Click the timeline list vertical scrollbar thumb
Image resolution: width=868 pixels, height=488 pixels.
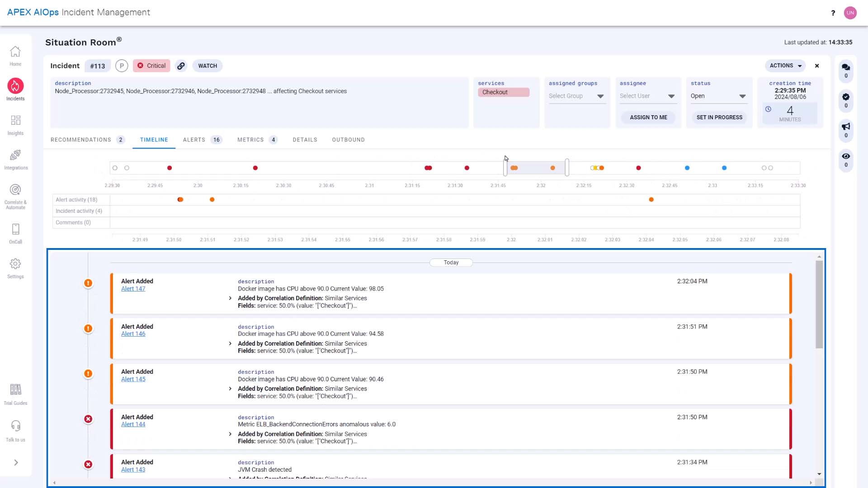(819, 305)
